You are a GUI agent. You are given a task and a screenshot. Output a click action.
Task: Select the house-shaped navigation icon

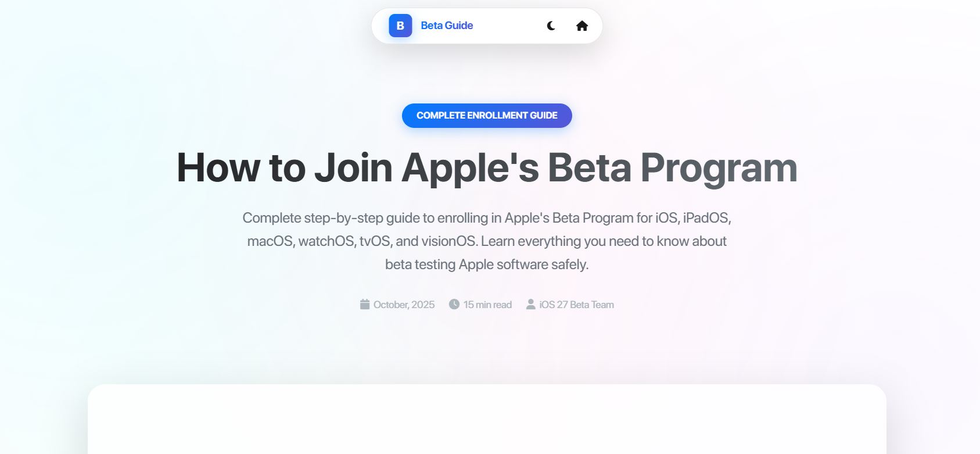(583, 26)
